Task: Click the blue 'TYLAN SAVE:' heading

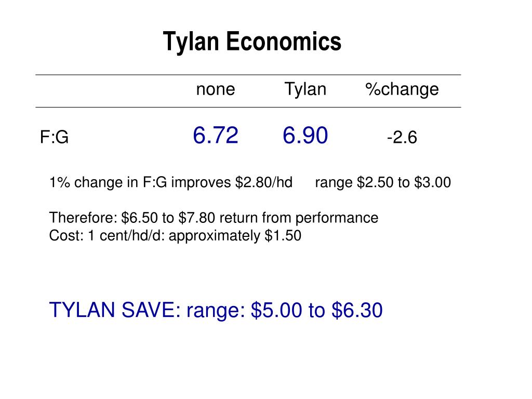Action: pos(115,310)
